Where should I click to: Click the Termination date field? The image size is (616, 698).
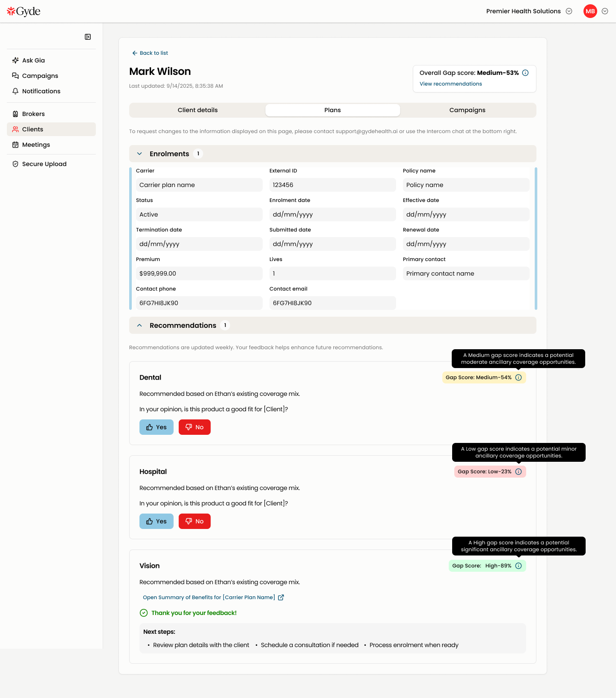click(x=199, y=244)
